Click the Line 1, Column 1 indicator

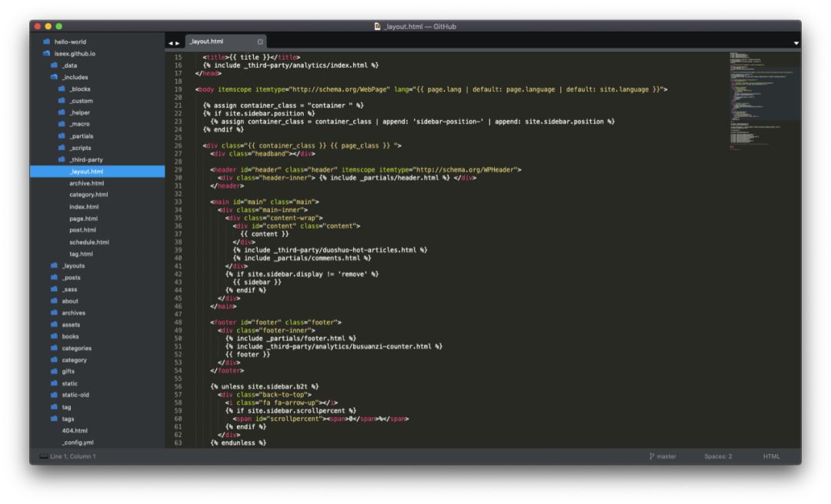(x=72, y=456)
